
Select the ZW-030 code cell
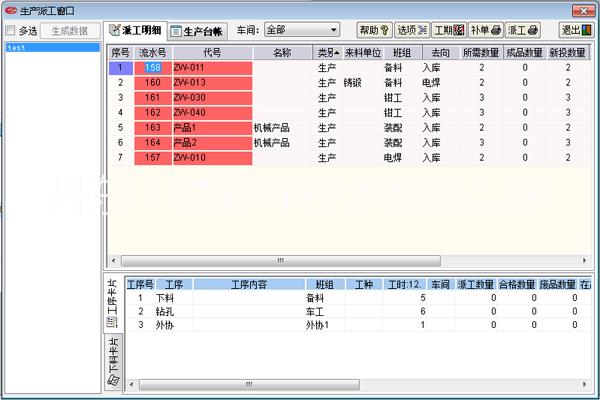coord(213,98)
